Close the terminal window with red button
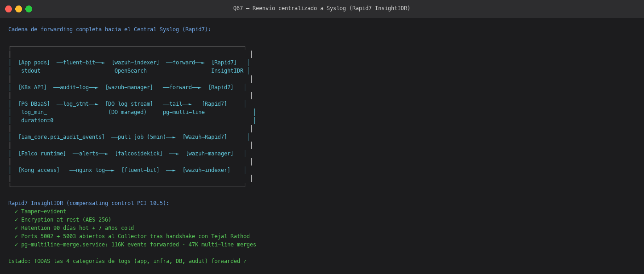 pos(8,9)
